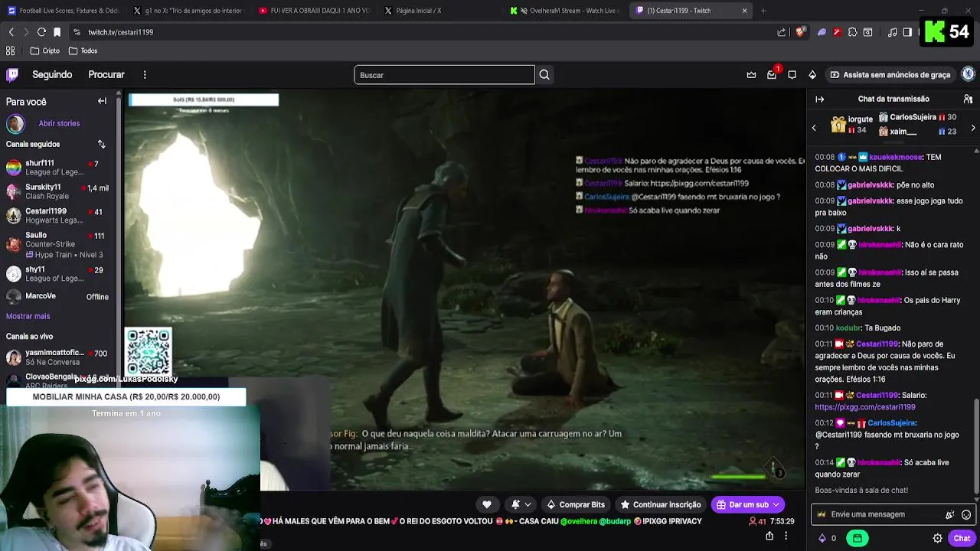Sort the Canais seguidos list
Screen dimensions: 980x551
[x=101, y=144]
